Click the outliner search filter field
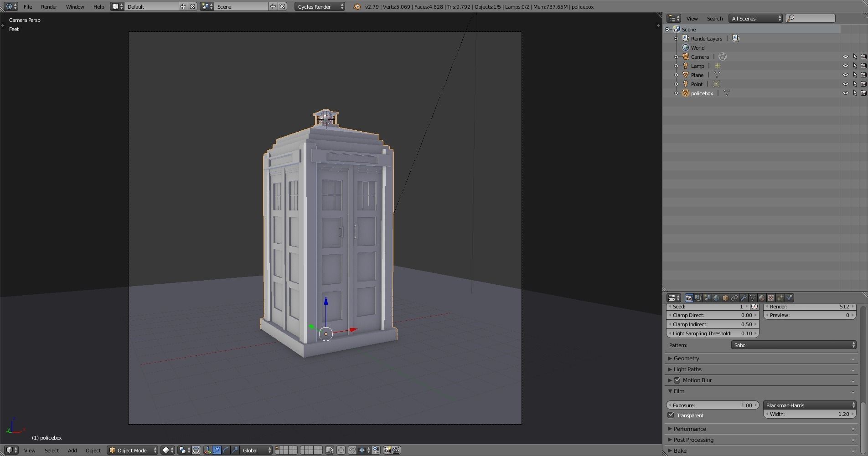Image resolution: width=868 pixels, height=456 pixels. 811,18
